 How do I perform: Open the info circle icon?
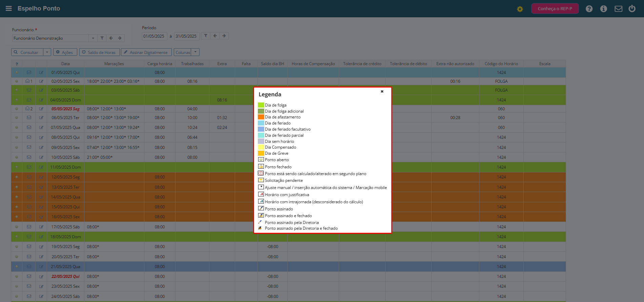pos(604,9)
